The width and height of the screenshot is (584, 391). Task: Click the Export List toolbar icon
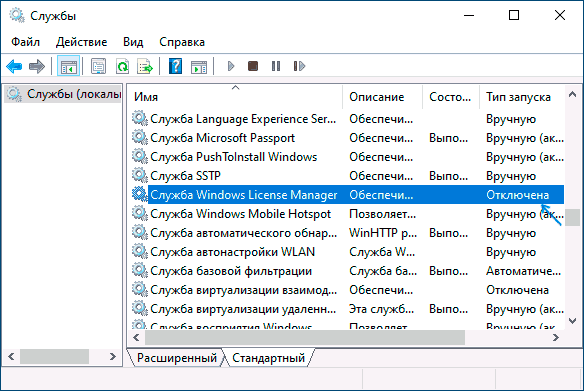click(145, 67)
